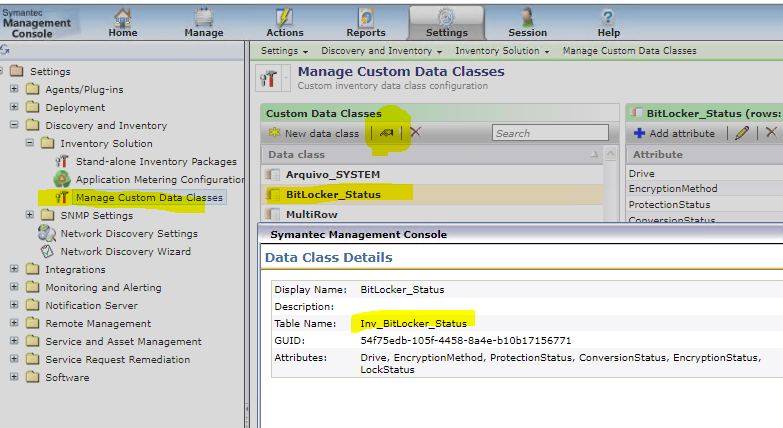Open the page tools dropdown arrow
Image resolution: width=783 pixels, height=428 pixels.
coord(286,78)
